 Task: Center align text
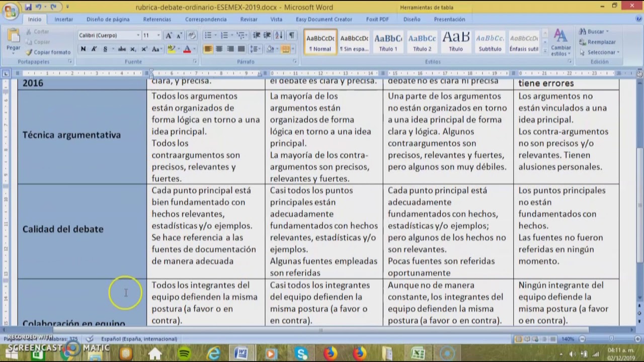click(219, 49)
